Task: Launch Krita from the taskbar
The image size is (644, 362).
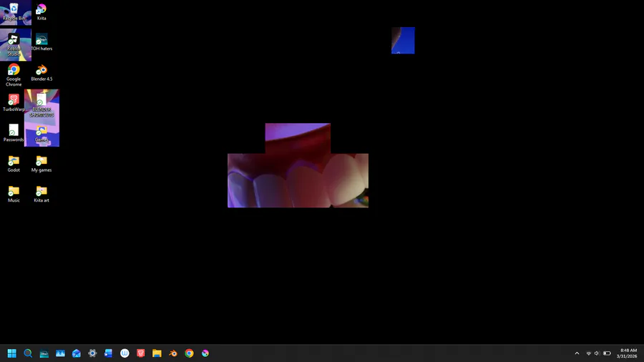Action: coord(205,353)
